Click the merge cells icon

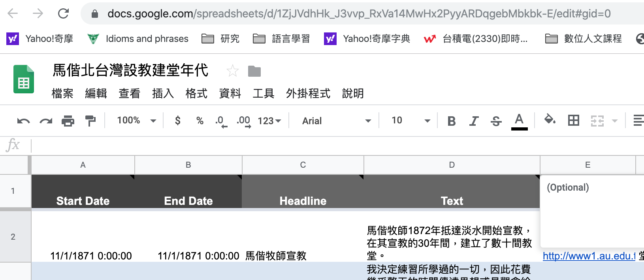[597, 121]
